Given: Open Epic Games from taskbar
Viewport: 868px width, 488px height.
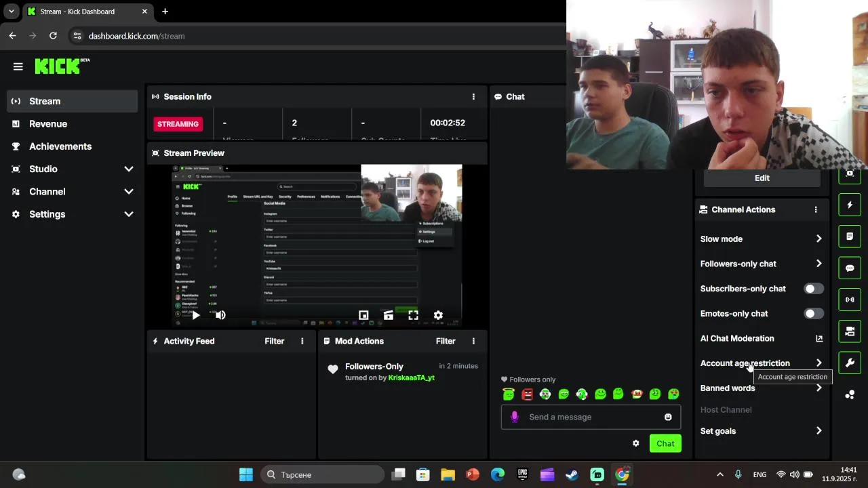Looking at the screenshot, I should pyautogui.click(x=523, y=474).
